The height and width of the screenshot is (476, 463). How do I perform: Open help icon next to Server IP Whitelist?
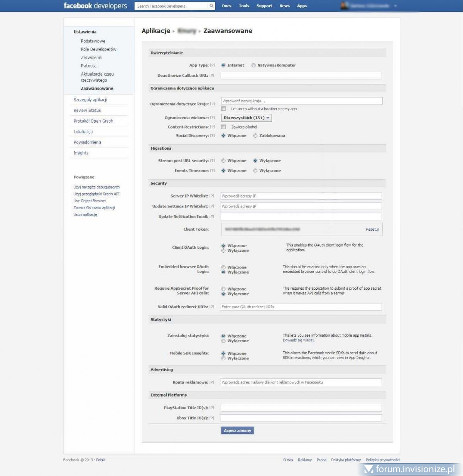(x=211, y=196)
